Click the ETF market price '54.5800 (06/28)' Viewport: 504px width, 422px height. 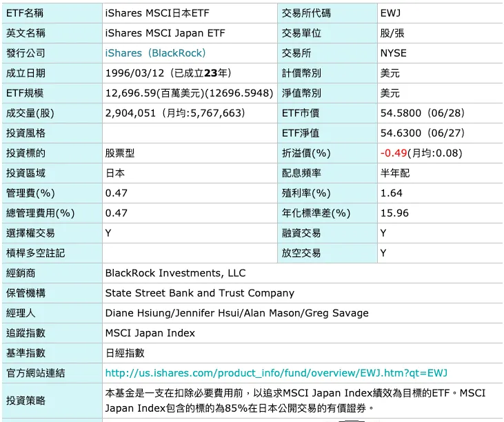[423, 113]
